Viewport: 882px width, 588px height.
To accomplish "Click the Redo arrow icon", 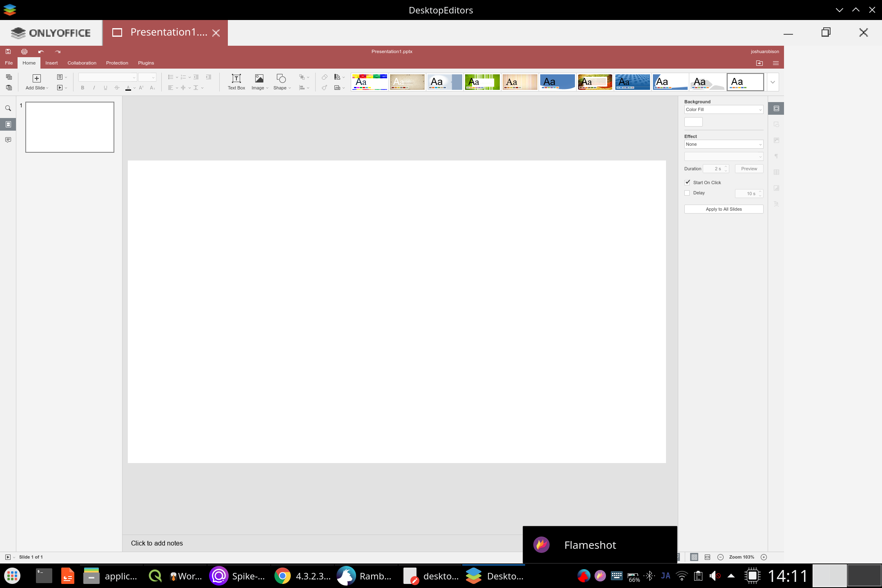I will point(58,51).
